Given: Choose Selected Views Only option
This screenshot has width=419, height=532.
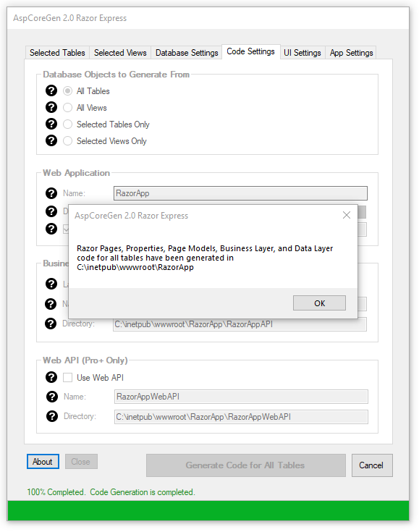Looking at the screenshot, I should click(x=67, y=141).
